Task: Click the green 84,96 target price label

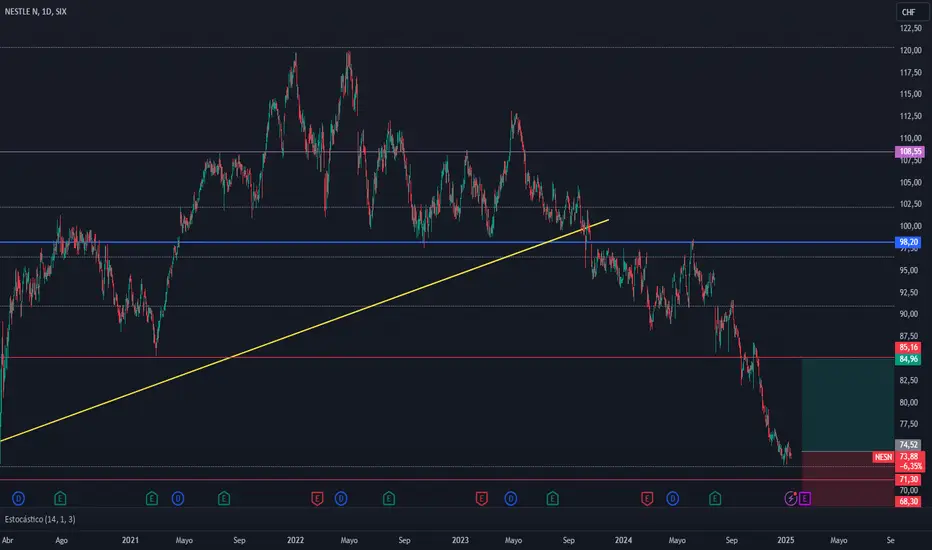Action: tap(908, 359)
